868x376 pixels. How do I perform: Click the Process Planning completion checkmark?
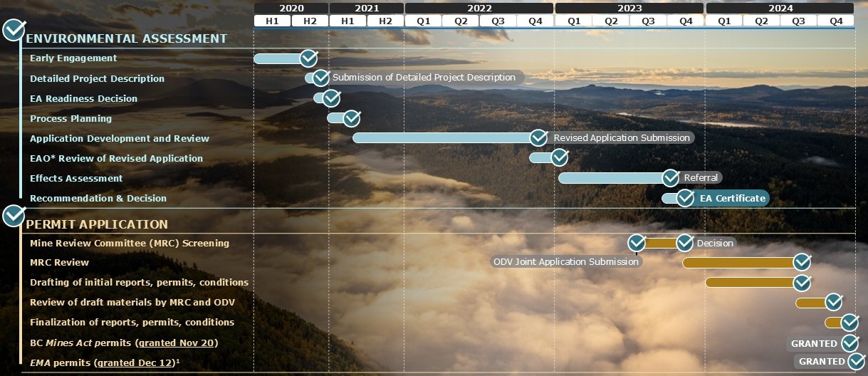click(x=352, y=118)
